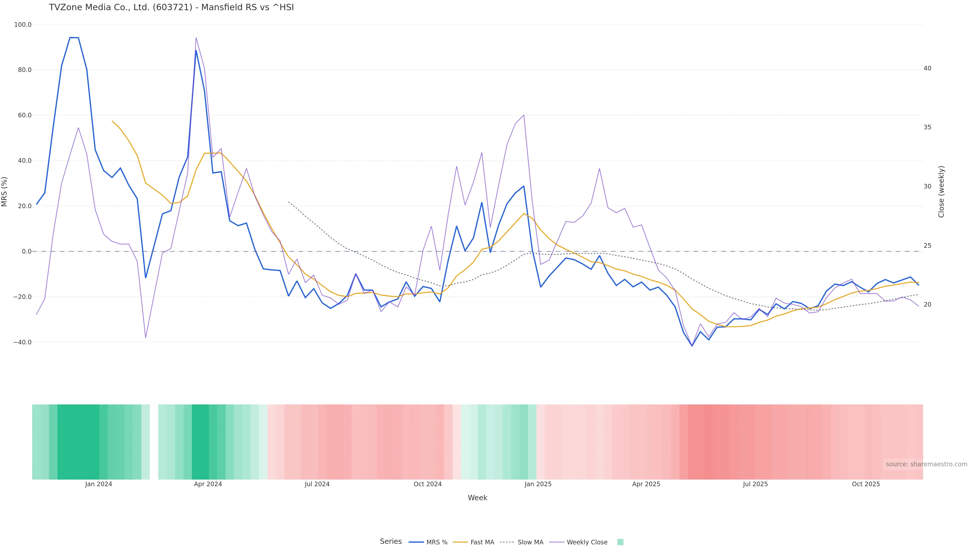
Task: Click the Jan 2025 x-axis tick label
Action: 537,484
